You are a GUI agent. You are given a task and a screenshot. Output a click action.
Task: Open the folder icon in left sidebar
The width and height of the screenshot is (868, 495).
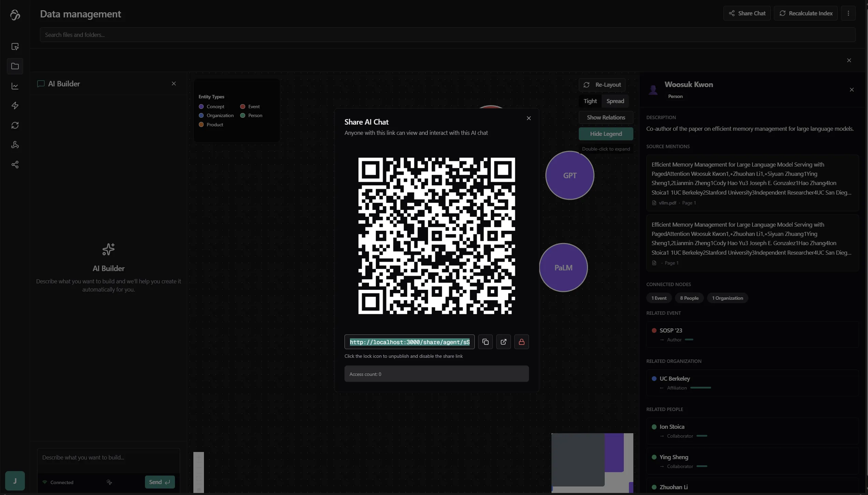[15, 66]
